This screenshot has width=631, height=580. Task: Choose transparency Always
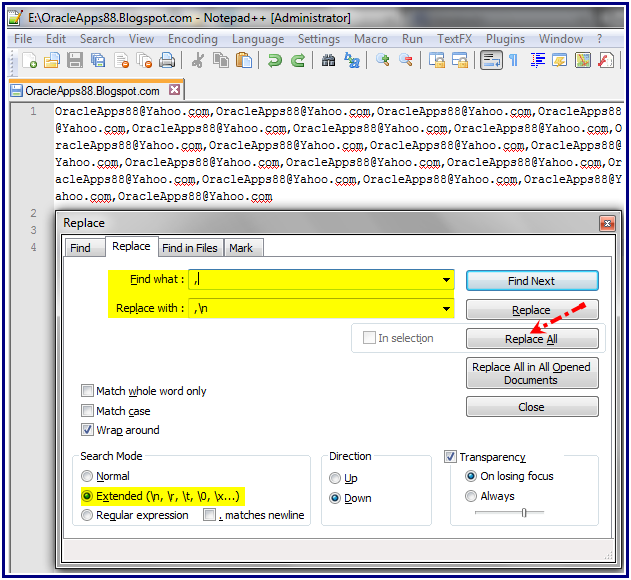(471, 496)
